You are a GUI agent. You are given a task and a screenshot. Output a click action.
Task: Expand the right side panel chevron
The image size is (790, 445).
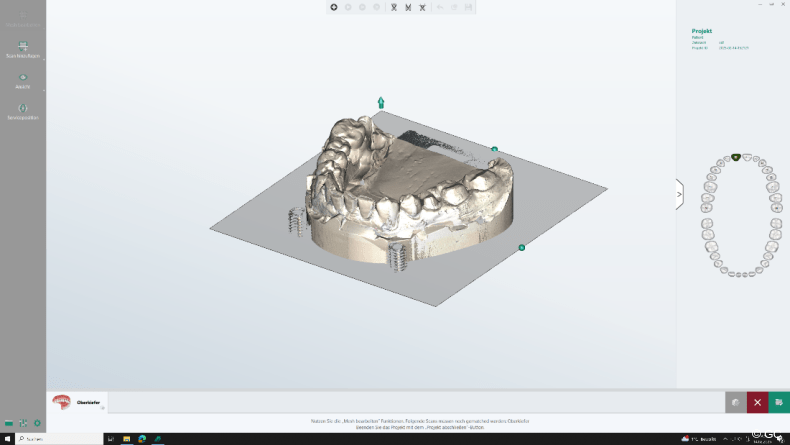coord(680,194)
